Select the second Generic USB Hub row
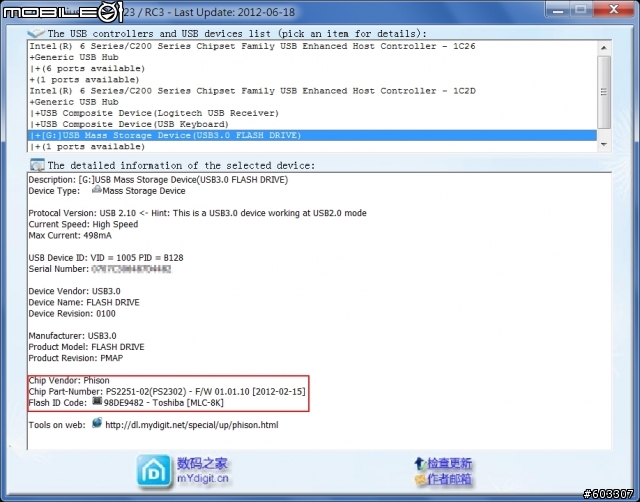This screenshot has height=502, width=640. pos(312,102)
